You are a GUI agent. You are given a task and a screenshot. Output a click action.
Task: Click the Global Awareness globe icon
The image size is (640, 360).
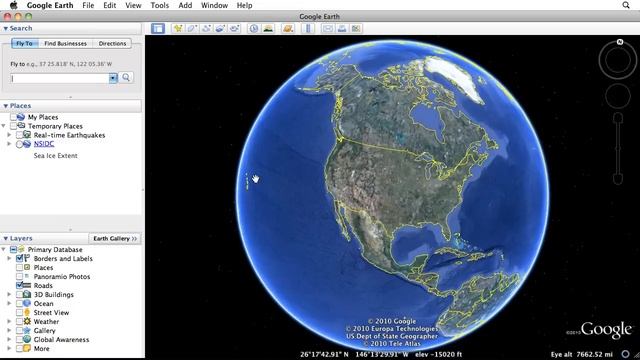pyautogui.click(x=27, y=339)
